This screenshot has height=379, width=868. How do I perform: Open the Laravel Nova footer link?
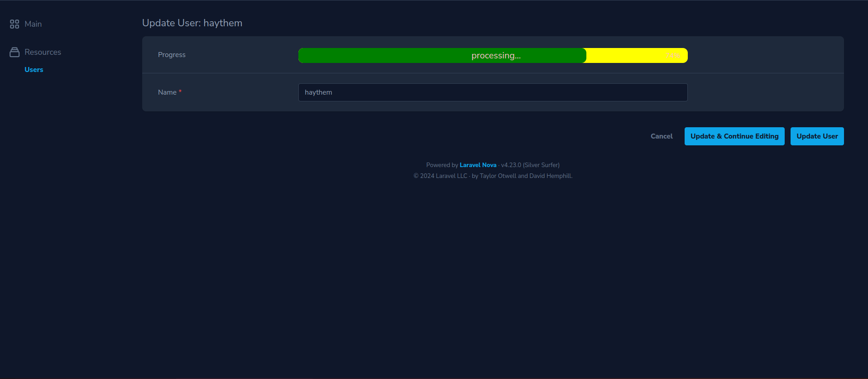pyautogui.click(x=478, y=165)
